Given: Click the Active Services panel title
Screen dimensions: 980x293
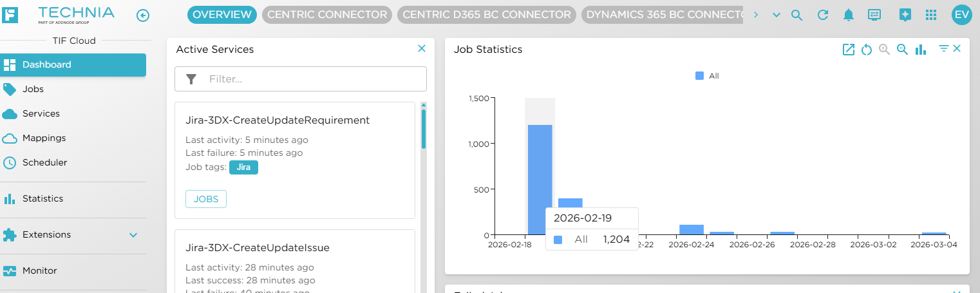Looking at the screenshot, I should (x=215, y=50).
